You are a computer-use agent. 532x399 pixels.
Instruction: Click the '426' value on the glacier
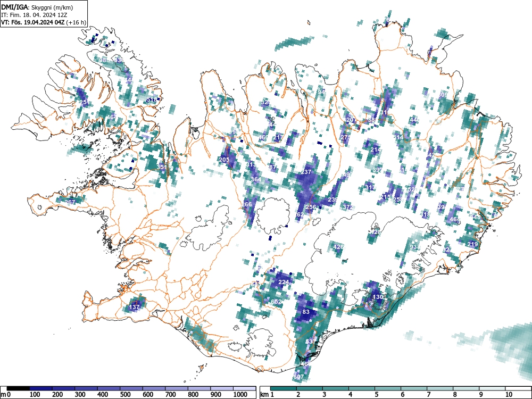[338, 247]
